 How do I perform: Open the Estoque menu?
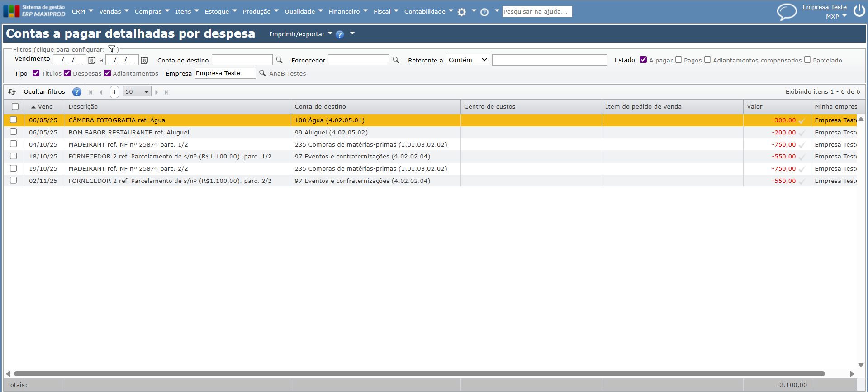point(221,11)
